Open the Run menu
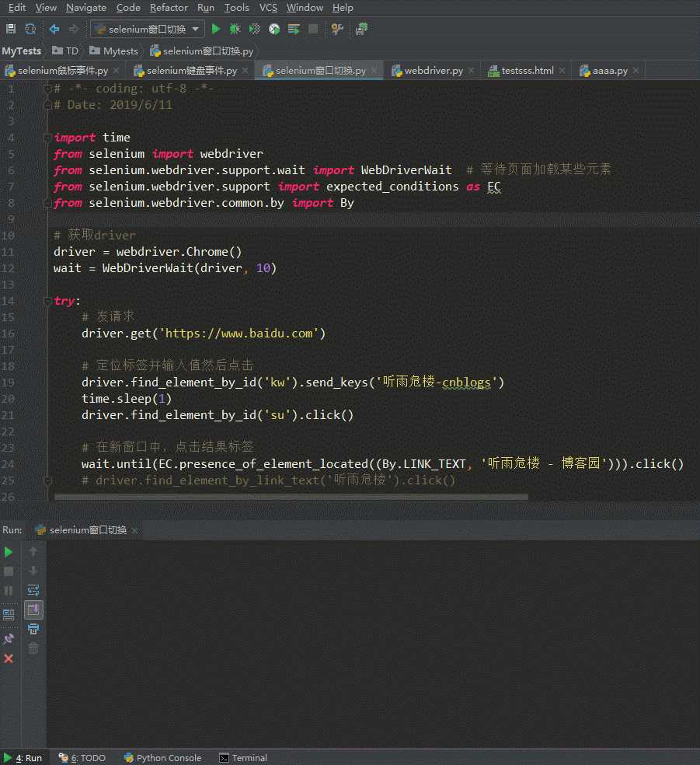700x765 pixels. pyautogui.click(x=206, y=8)
